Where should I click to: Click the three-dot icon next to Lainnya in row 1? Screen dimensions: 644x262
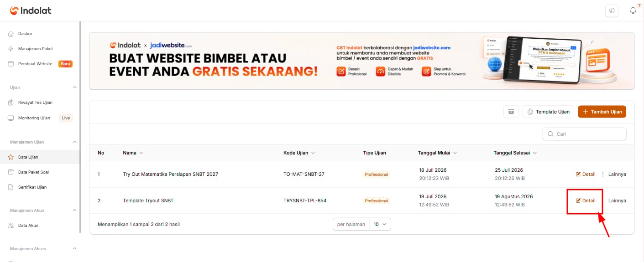(603, 174)
